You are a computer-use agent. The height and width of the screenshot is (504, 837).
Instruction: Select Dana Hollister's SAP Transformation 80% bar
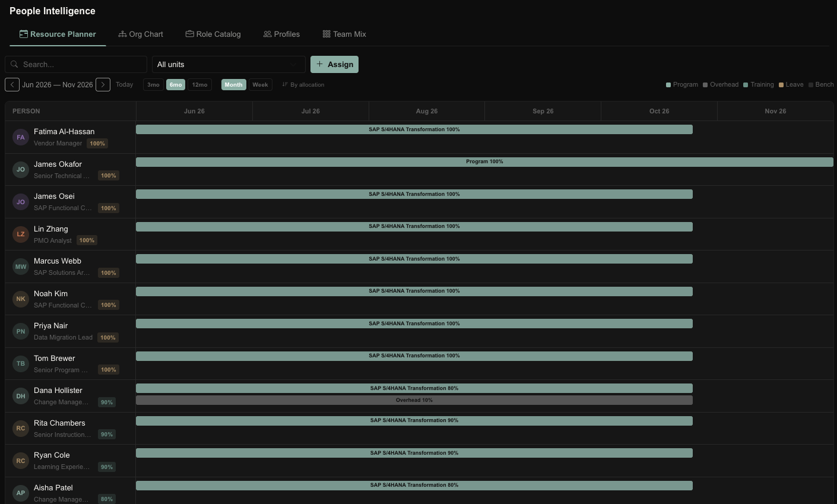[x=414, y=388]
